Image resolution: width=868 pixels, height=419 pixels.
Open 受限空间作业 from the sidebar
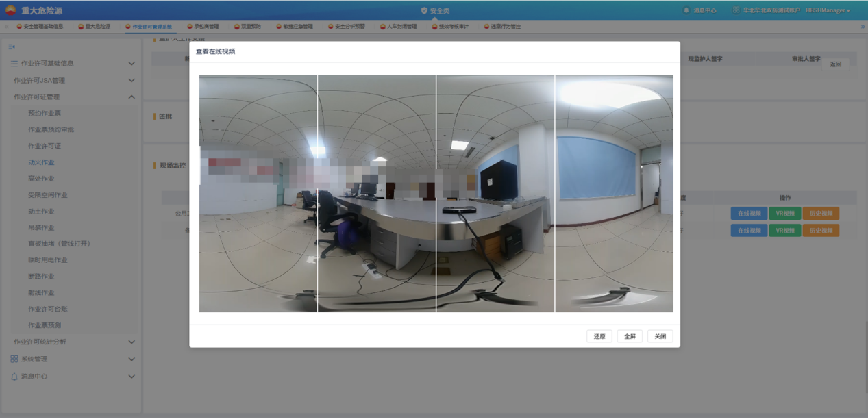pyautogui.click(x=48, y=195)
